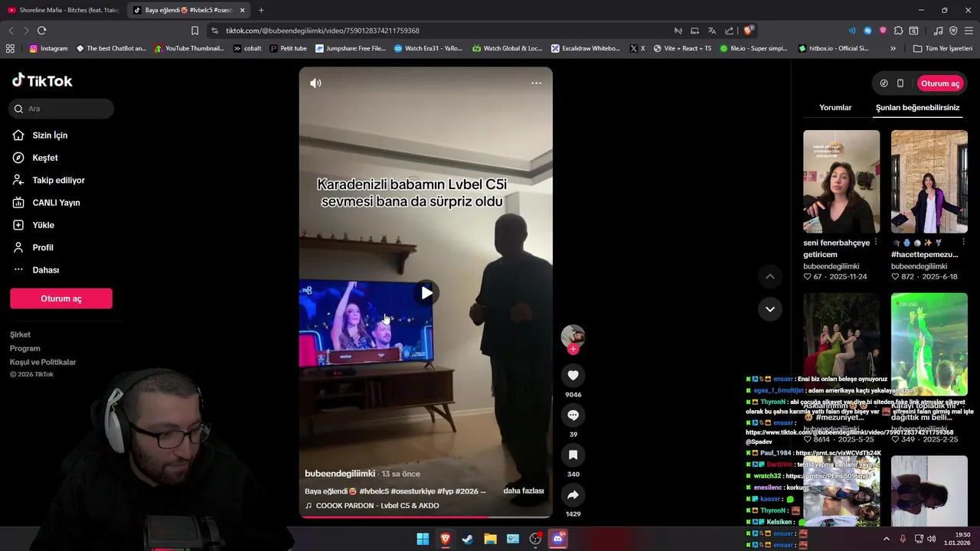Viewport: 980px width, 551px height.
Task: Focus the 'Ara' search field
Action: (x=62, y=109)
